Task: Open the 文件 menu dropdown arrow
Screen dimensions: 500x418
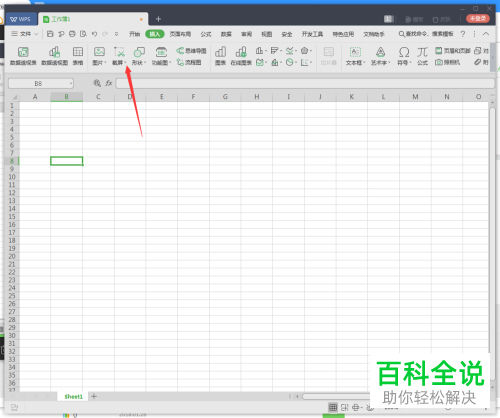Action: click(36, 34)
